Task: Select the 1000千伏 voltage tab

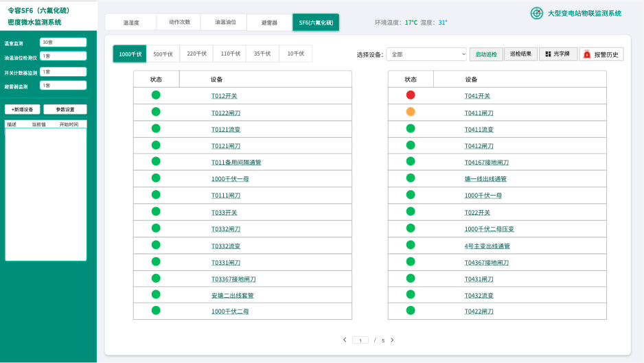Action: (130, 54)
